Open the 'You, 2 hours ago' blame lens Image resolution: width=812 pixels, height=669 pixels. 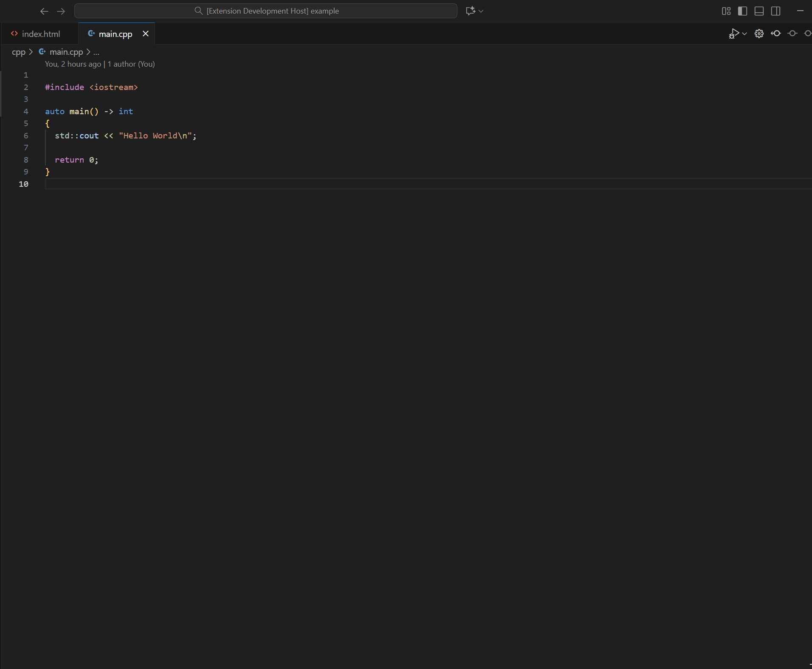click(x=73, y=64)
